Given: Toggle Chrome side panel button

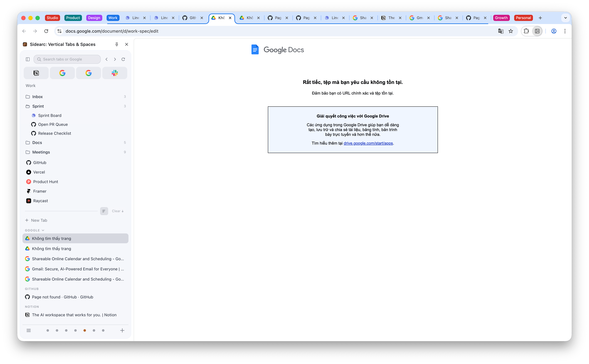Looking at the screenshot, I should tap(537, 31).
